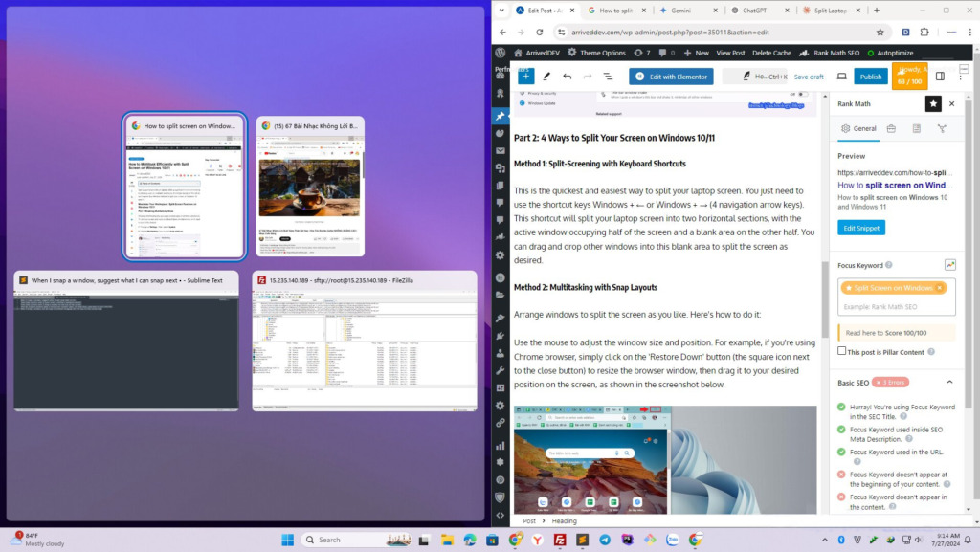Click Save draft link
980x552 pixels.
(809, 77)
